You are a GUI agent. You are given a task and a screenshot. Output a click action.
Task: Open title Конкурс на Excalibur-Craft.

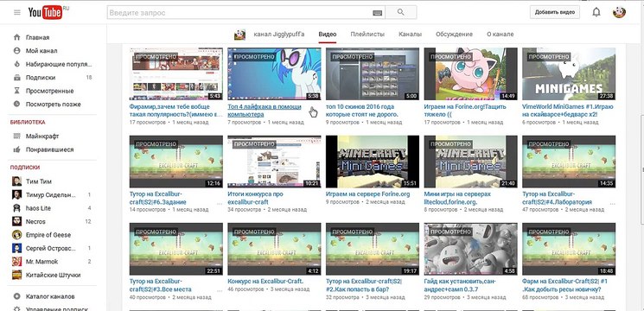[x=265, y=281]
